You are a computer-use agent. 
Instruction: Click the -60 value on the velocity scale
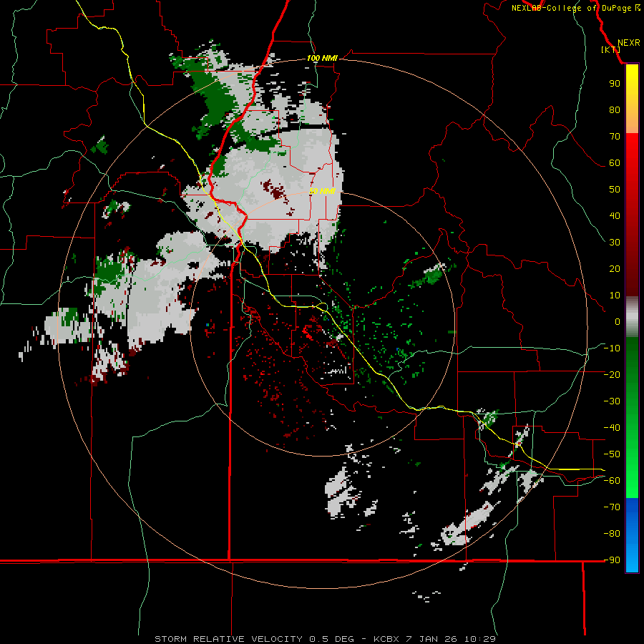click(612, 481)
